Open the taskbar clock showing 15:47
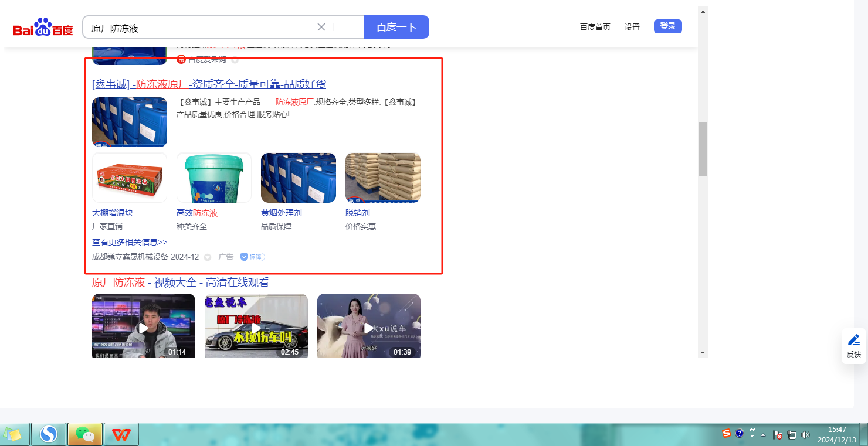The width and height of the screenshot is (868, 446). tap(837, 434)
